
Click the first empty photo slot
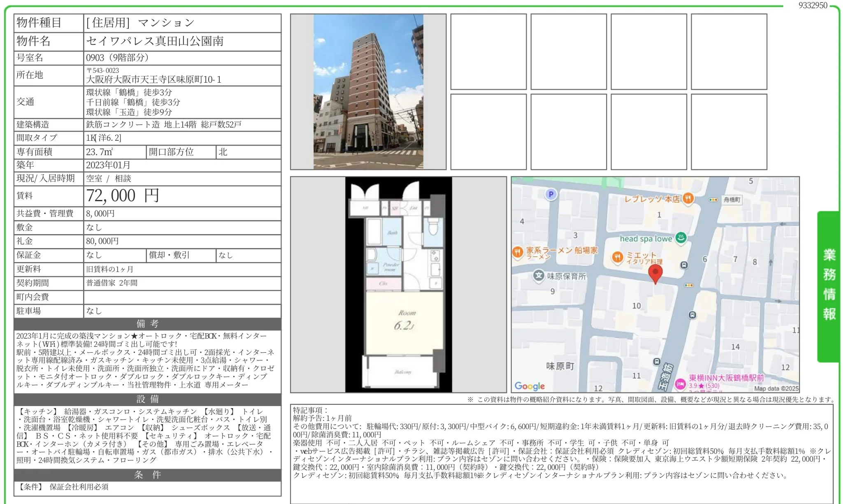[x=488, y=52]
